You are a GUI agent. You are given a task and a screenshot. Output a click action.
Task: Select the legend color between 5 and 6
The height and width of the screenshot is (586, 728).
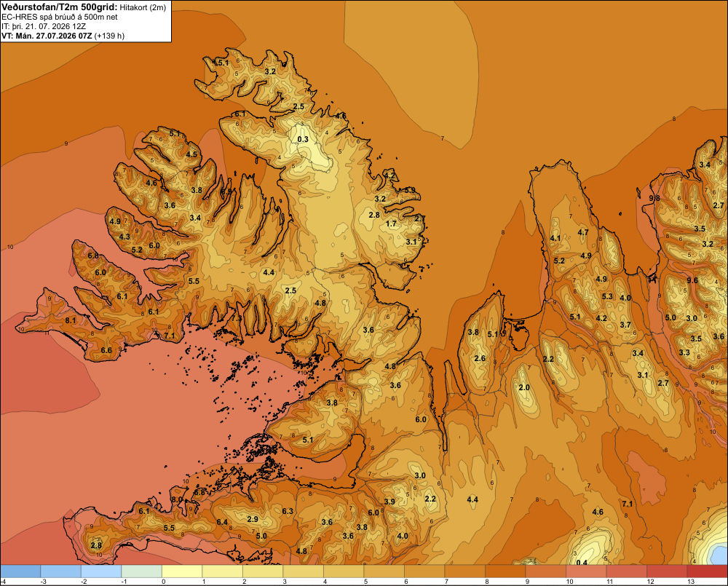point(384,571)
